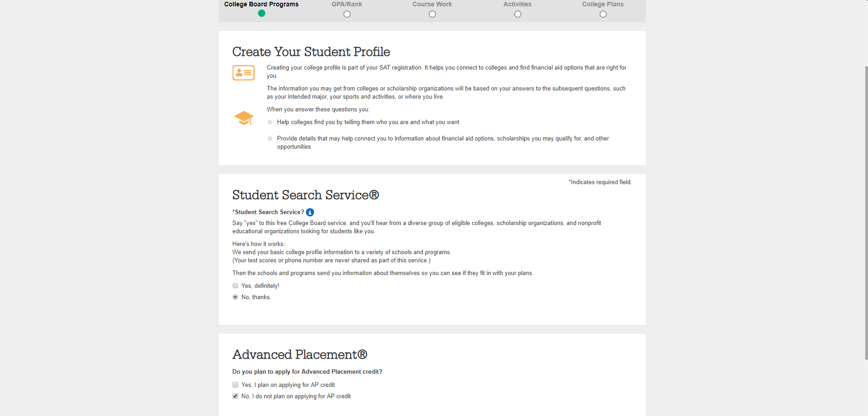Click the Course Work step circle
This screenshot has height=416, width=868.
432,14
